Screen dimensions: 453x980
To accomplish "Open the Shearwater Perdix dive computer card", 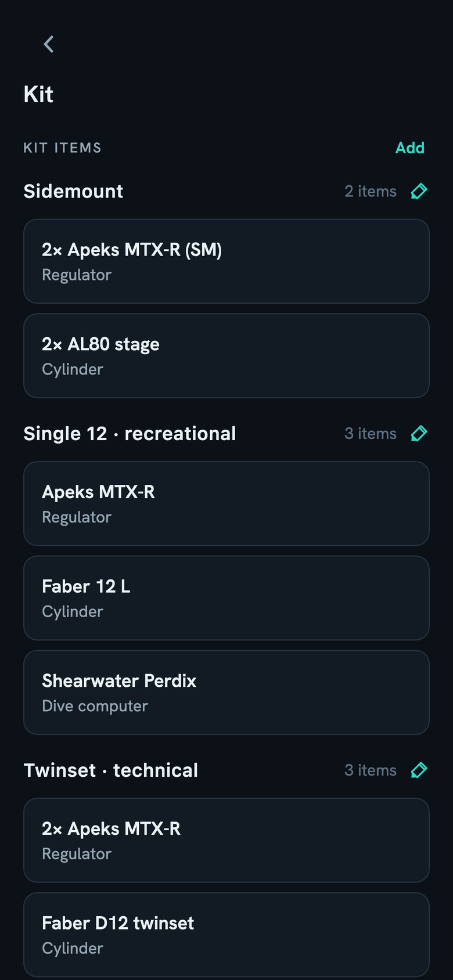I will (x=227, y=693).
